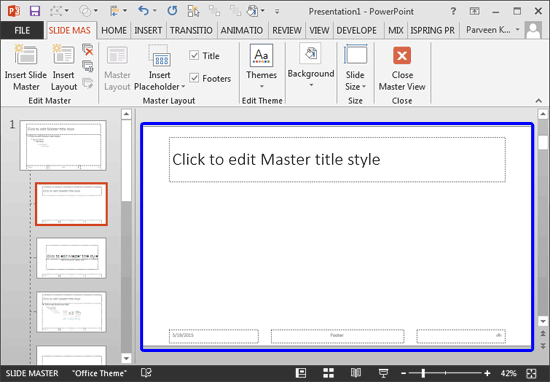Click the Undo arrow icon
550x382 pixels.
tap(144, 11)
